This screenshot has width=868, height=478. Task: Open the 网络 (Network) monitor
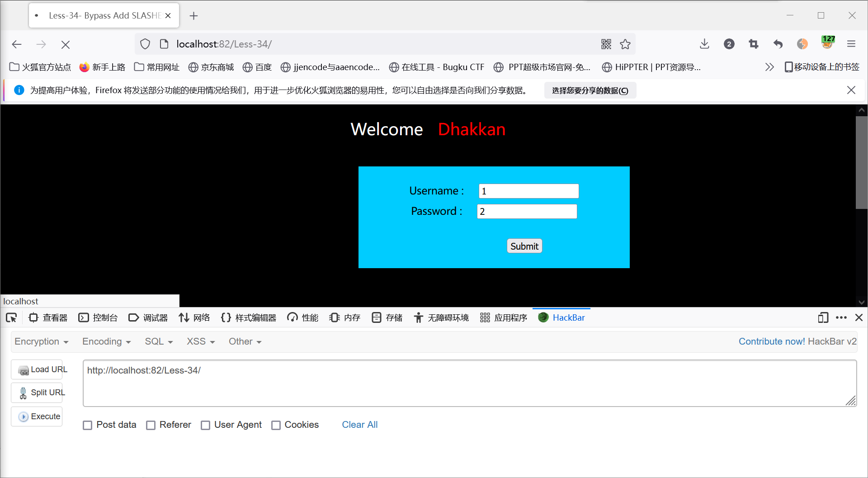pos(194,317)
